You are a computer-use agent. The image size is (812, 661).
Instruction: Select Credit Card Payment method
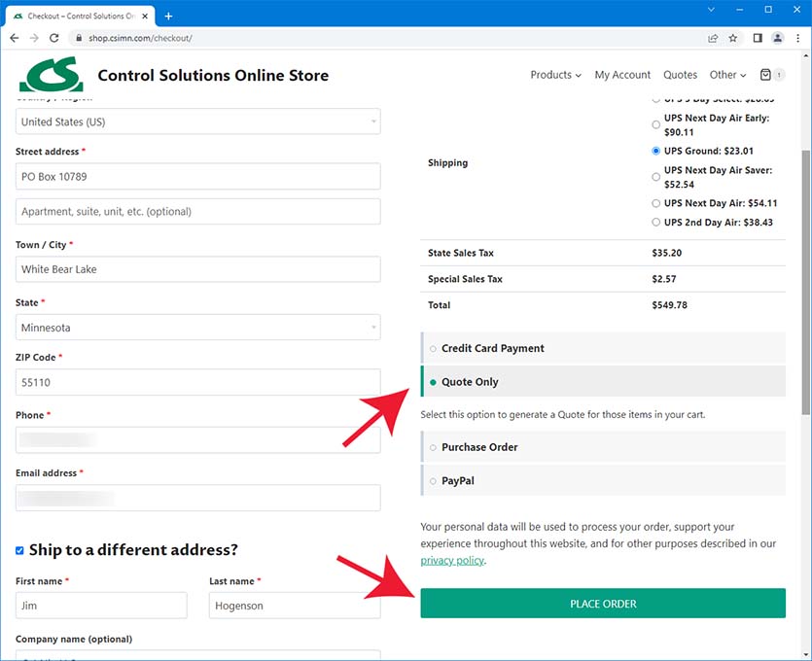433,348
